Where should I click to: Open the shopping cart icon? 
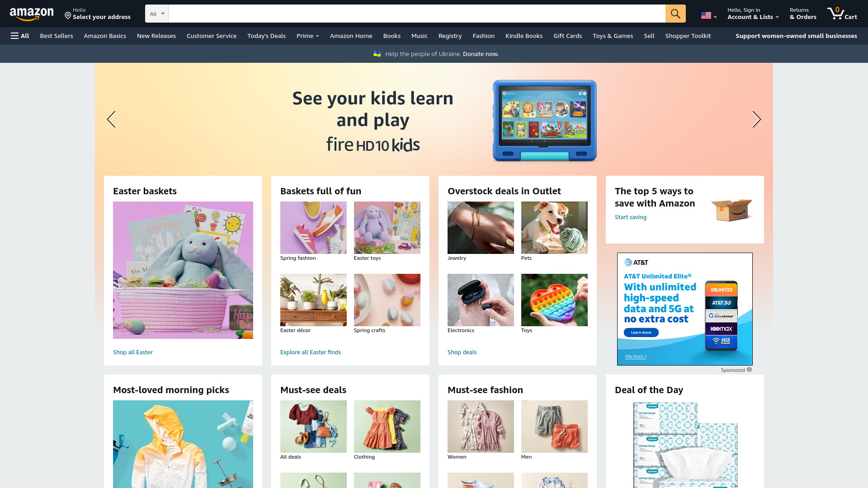point(842,14)
